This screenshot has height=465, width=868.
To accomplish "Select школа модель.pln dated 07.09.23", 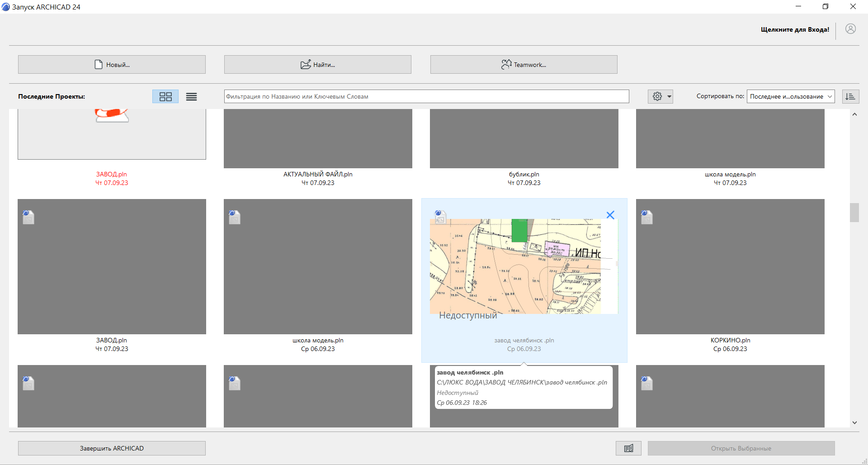I will click(730, 139).
